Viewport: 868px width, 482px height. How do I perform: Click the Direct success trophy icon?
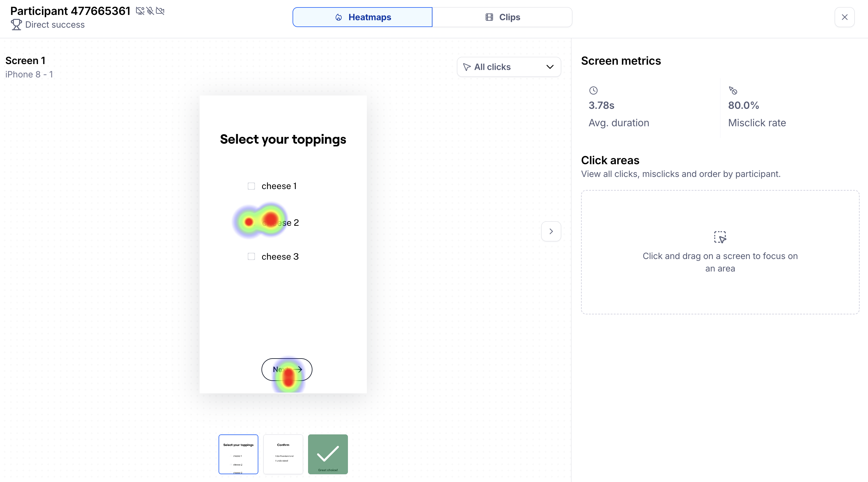click(x=16, y=25)
